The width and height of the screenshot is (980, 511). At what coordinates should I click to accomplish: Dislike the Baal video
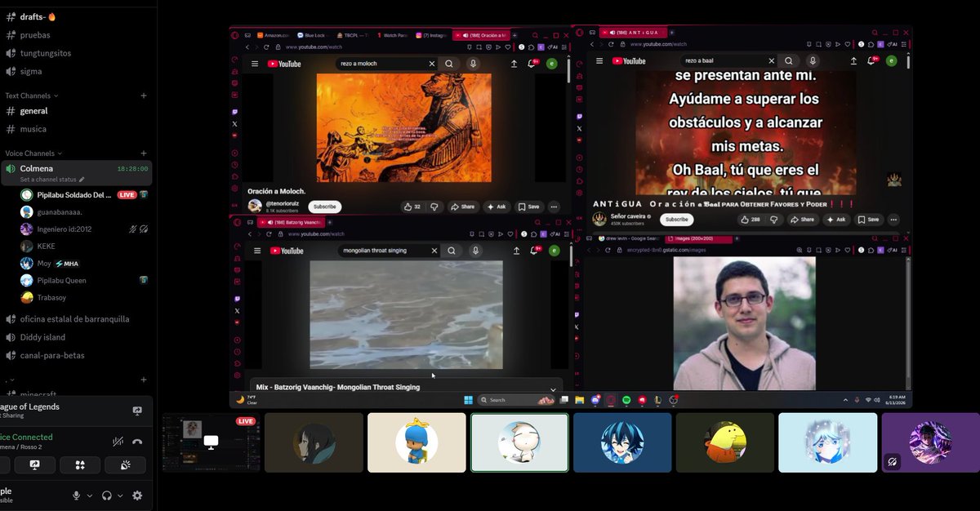776,220
